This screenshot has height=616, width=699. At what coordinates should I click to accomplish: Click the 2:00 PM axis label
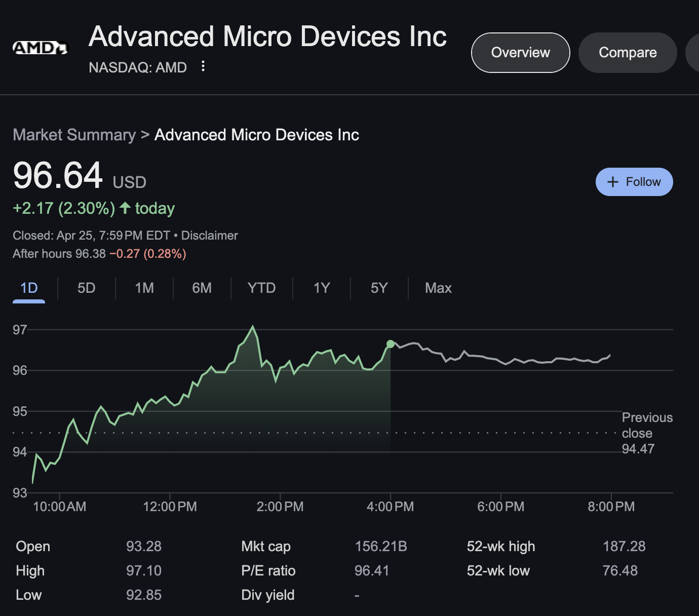[280, 507]
